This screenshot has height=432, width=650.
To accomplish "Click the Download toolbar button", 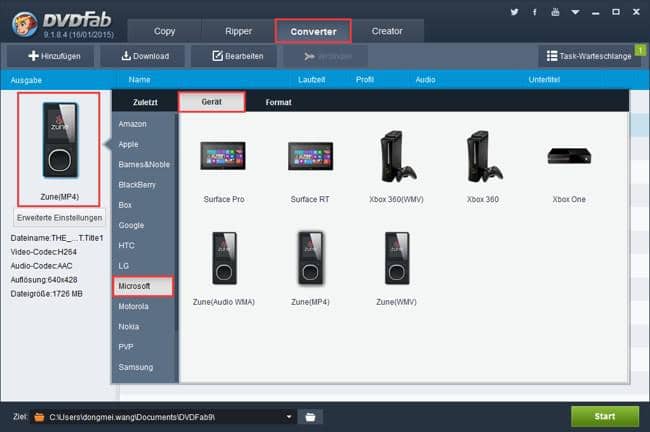I will 143,56.
